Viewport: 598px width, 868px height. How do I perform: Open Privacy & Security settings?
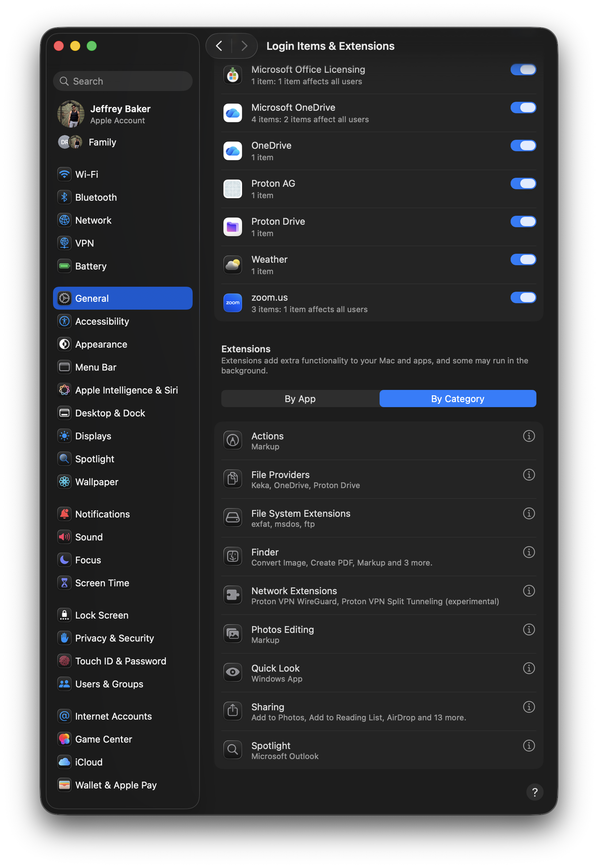pos(114,638)
